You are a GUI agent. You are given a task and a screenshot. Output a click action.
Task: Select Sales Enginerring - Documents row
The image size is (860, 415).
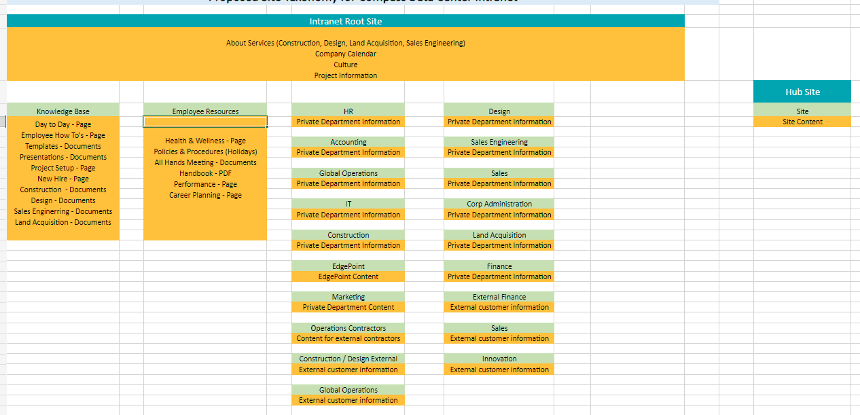[x=63, y=212]
